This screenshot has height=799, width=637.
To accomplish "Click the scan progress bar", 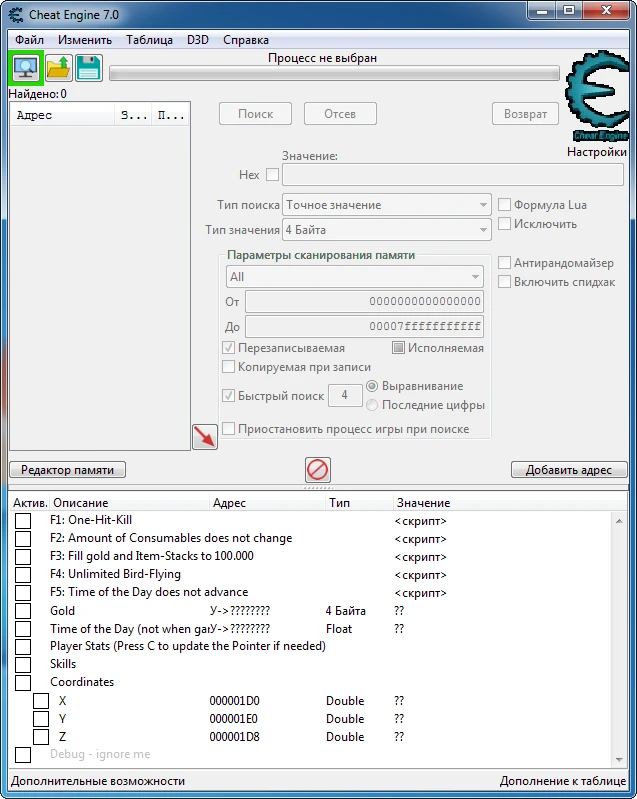I will pos(334,73).
